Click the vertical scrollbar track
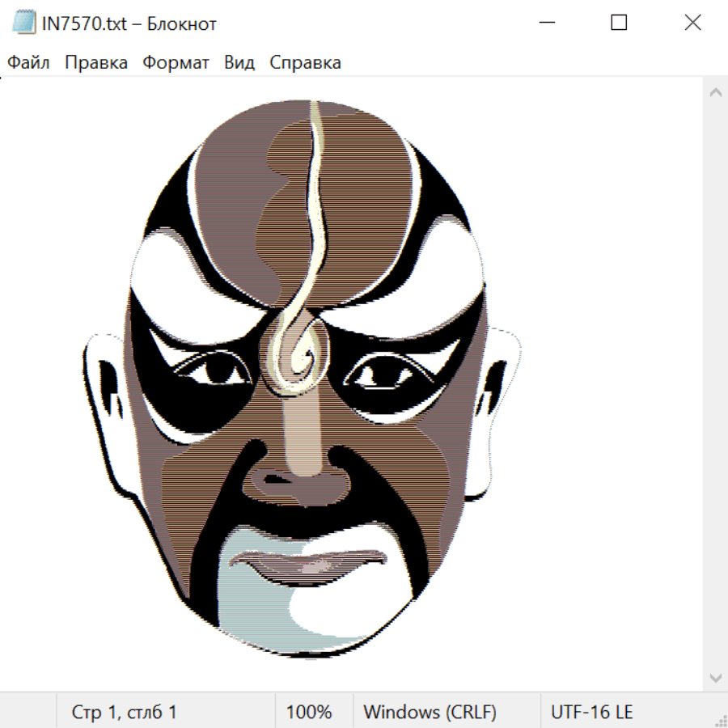 715,384
